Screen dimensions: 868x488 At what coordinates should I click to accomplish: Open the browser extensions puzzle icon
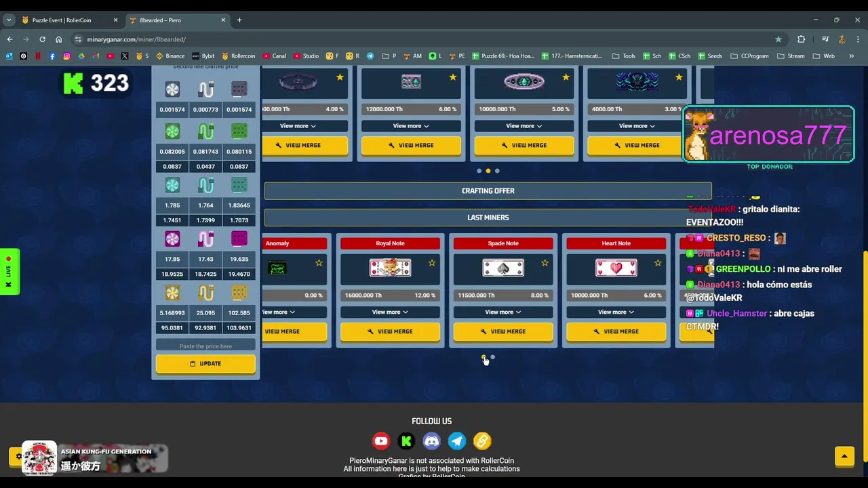tap(801, 39)
